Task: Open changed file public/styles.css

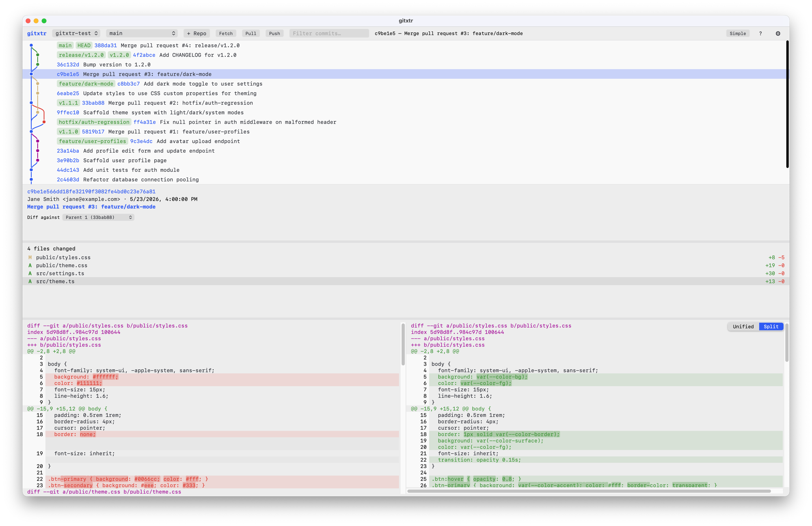Action: (x=406, y=258)
